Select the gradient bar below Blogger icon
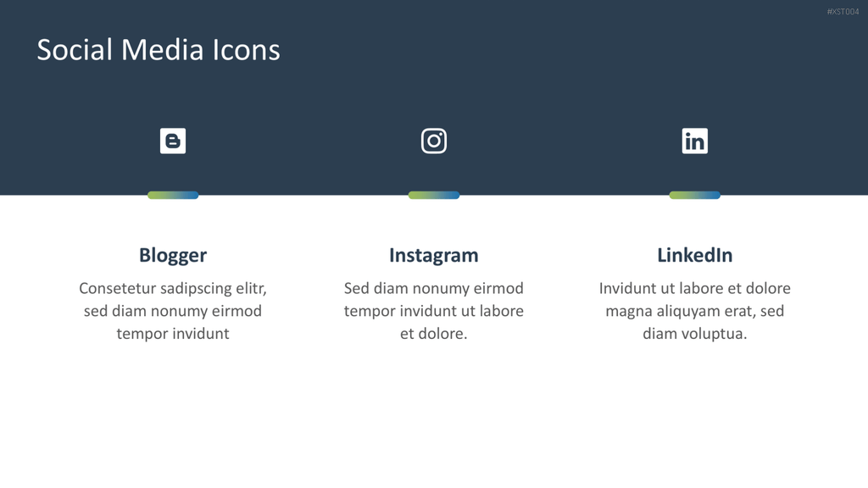Image resolution: width=868 pixels, height=488 pixels. pyautogui.click(x=173, y=195)
